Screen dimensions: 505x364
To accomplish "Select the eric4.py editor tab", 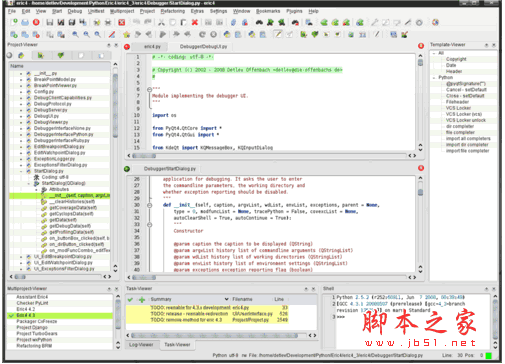I will pos(152,47).
